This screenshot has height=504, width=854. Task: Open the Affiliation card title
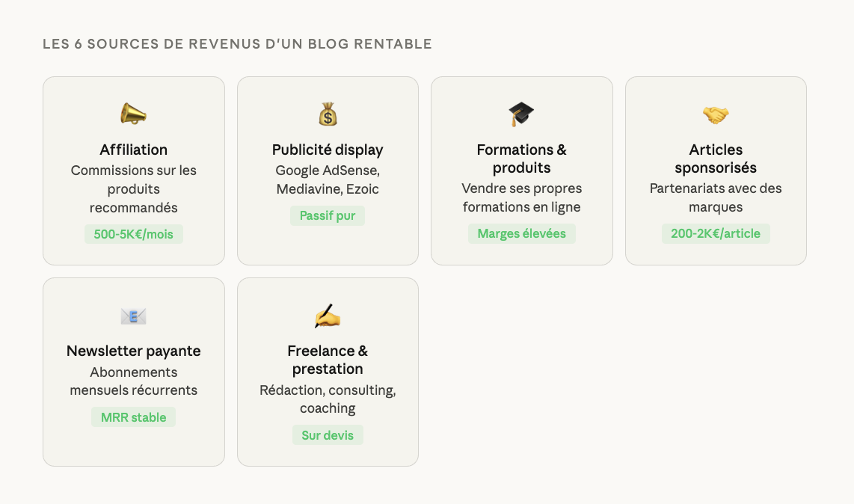(x=134, y=150)
